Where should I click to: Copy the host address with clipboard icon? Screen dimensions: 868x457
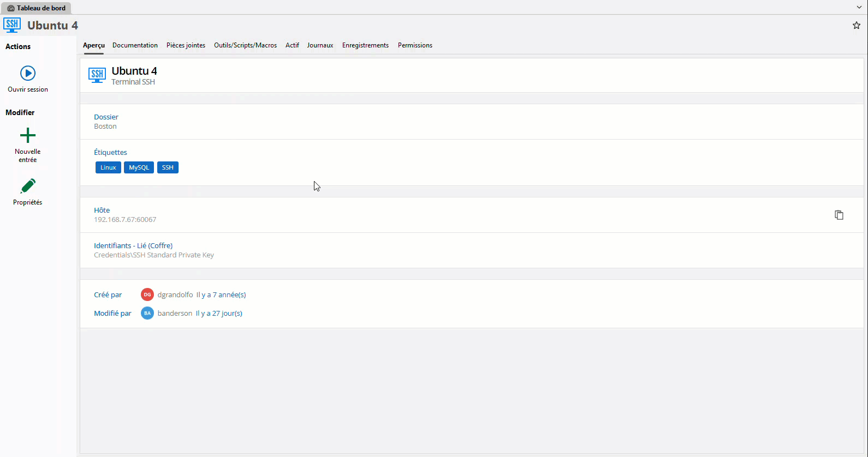click(x=839, y=215)
